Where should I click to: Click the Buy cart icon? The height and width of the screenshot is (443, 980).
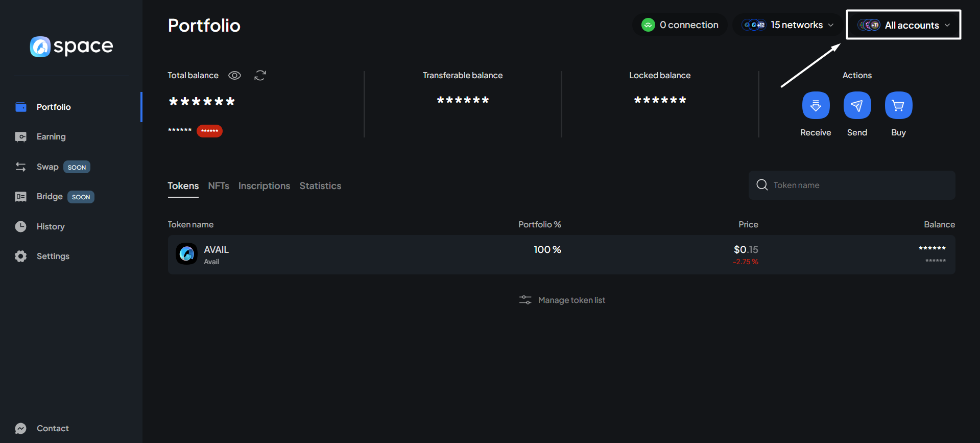[898, 105]
